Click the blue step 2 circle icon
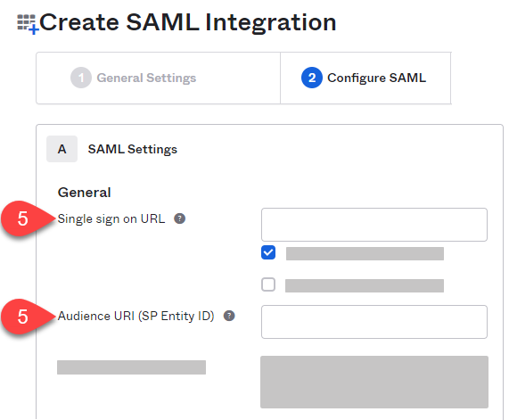This screenshot has height=420, width=509. point(312,78)
